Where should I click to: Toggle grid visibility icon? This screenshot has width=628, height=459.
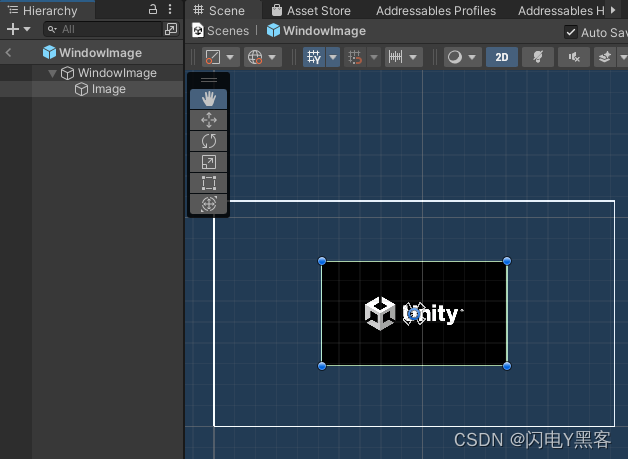314,57
